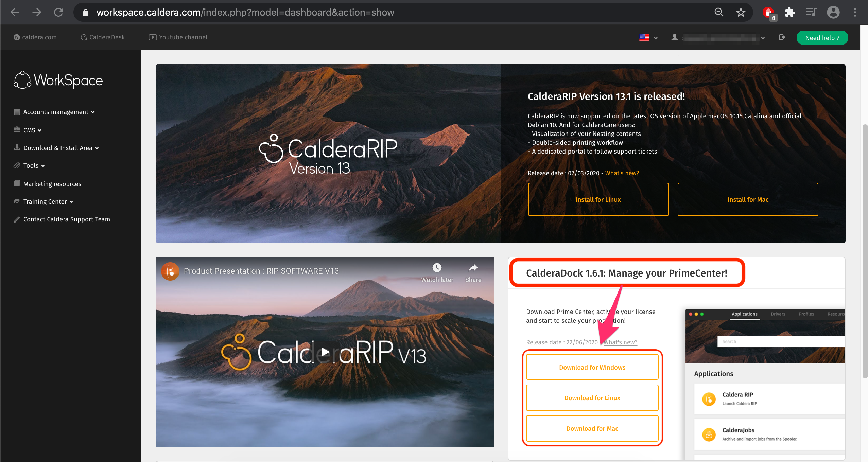Click Install for Mac button
The image size is (868, 462).
coord(747,200)
